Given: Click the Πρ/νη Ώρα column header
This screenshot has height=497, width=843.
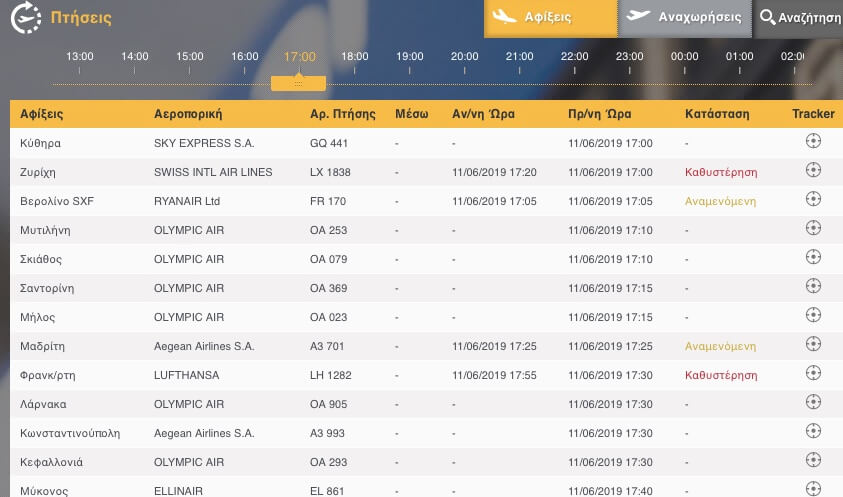Looking at the screenshot, I should pyautogui.click(x=599, y=114).
